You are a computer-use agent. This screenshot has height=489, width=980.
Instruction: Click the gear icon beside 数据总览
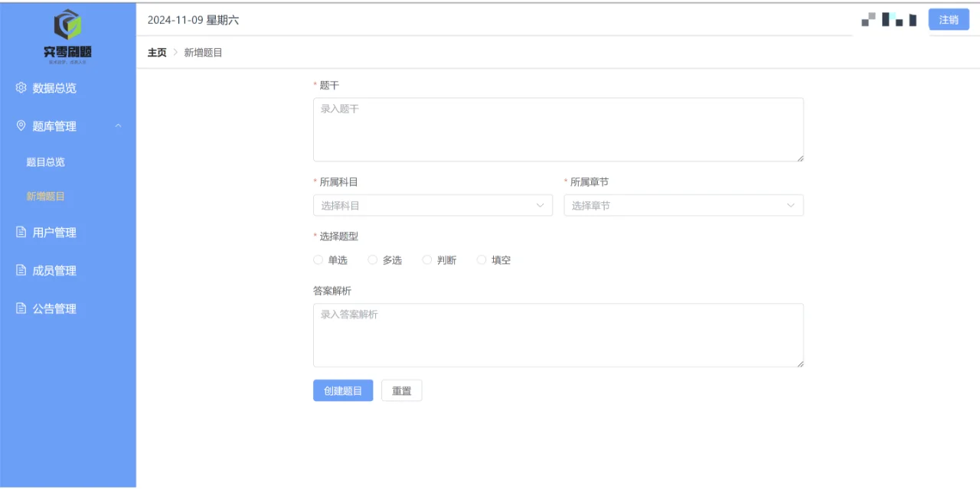pos(21,87)
